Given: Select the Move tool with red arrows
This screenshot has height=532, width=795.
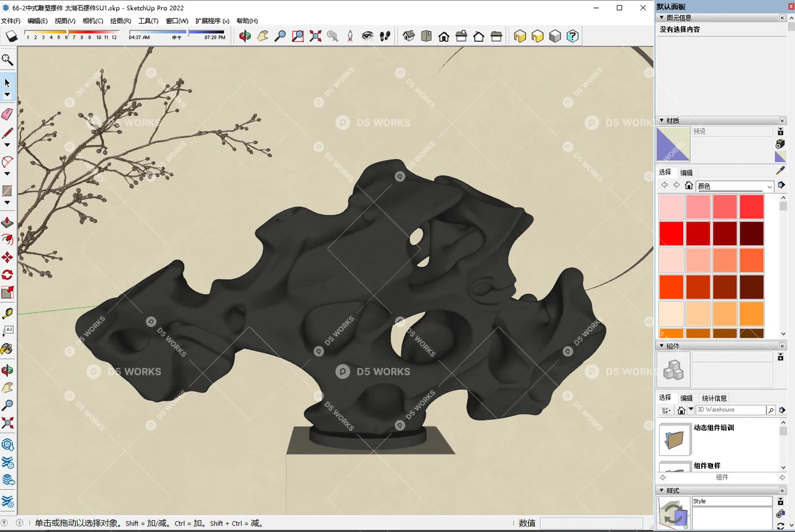Looking at the screenshot, I should click(7, 257).
